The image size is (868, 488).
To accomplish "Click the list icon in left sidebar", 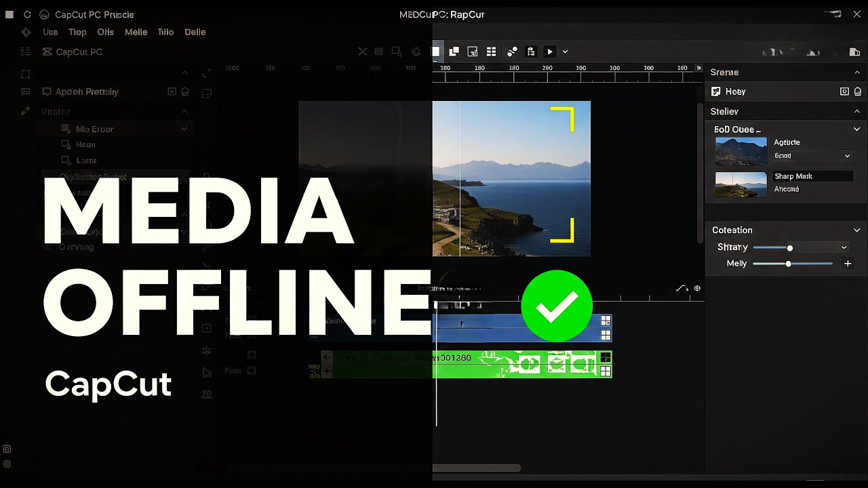I will coord(26,52).
